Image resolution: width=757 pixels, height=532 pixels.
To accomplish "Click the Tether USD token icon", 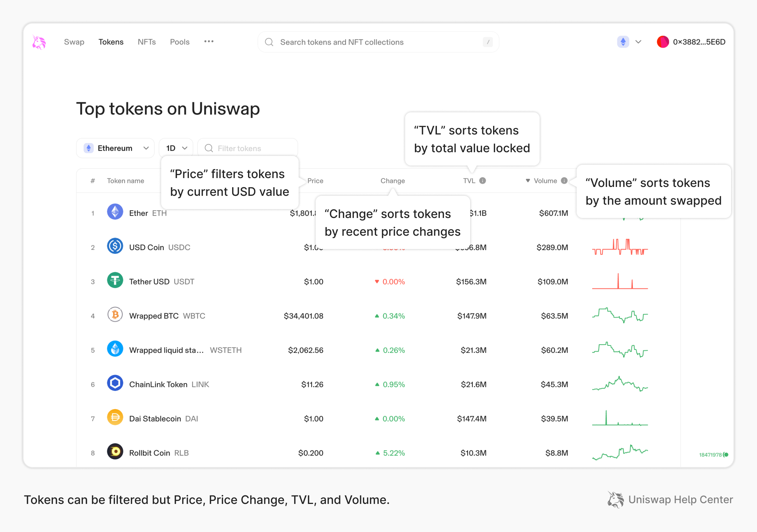I will click(x=115, y=280).
